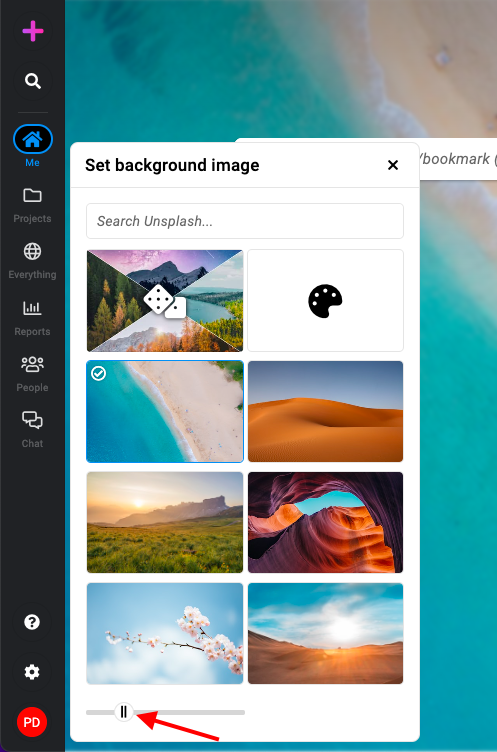This screenshot has width=497, height=752.
Task: Open the People section
Action: pyautogui.click(x=32, y=373)
